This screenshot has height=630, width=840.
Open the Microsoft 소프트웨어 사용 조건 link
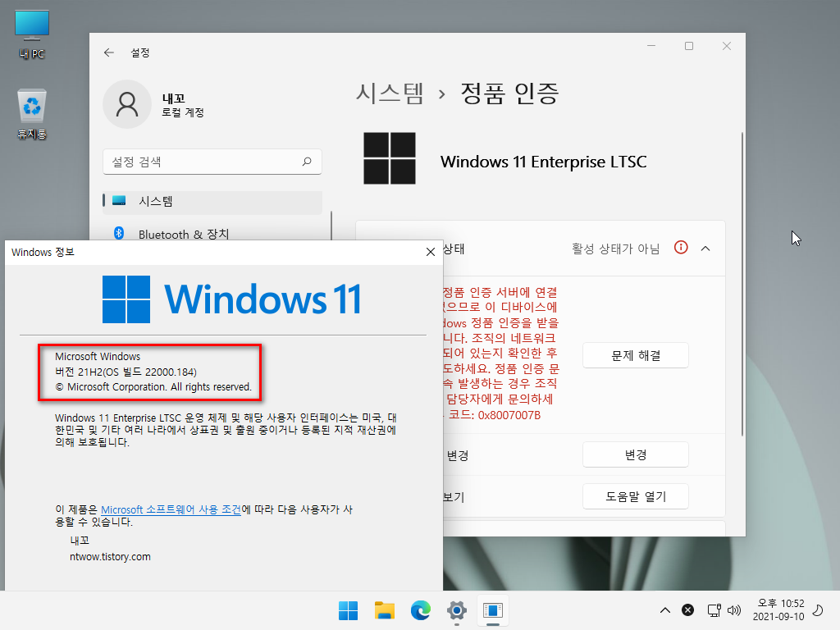pyautogui.click(x=171, y=509)
